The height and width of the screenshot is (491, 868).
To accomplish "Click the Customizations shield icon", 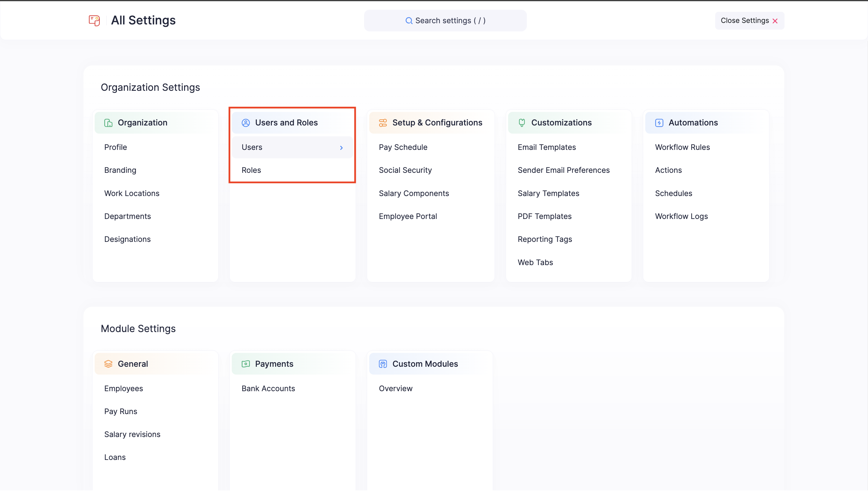I will 522,122.
